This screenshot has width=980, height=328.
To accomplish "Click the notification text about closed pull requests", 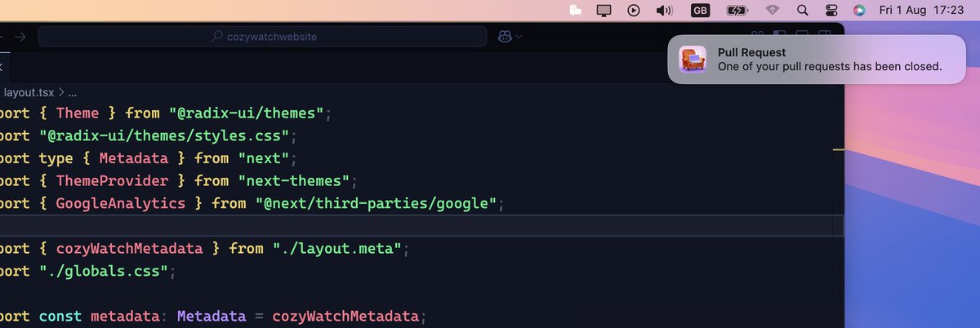I will point(830,67).
